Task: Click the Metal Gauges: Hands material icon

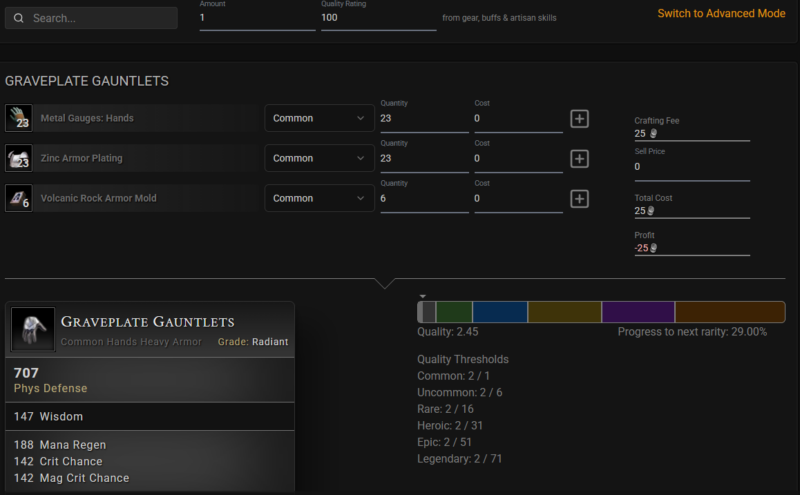Action: coord(18,118)
